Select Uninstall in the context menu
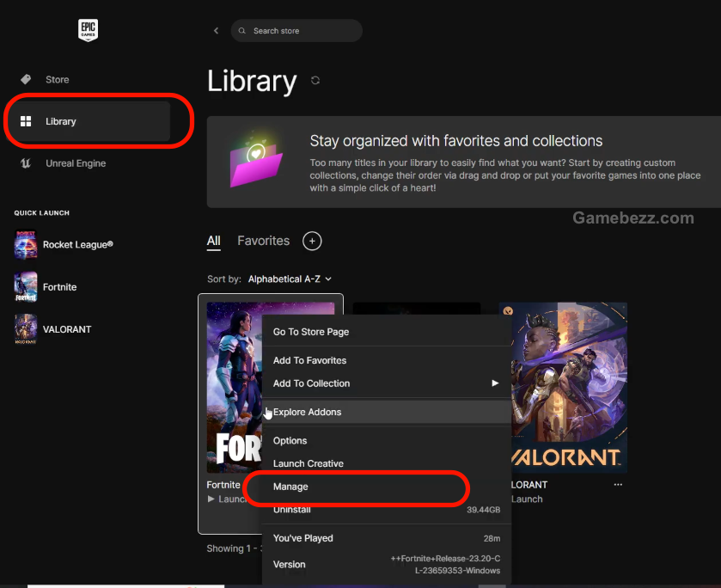 click(x=387, y=509)
